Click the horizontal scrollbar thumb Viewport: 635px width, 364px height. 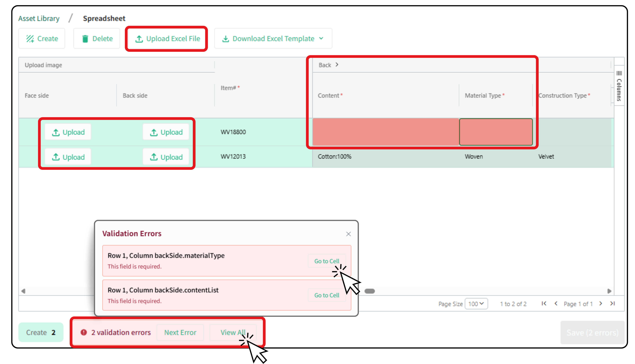(370, 291)
